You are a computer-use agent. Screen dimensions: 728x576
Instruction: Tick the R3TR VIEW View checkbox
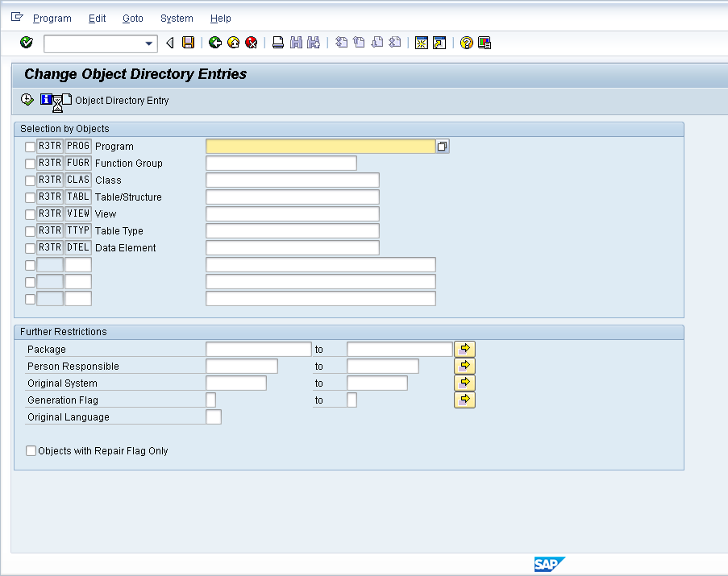click(x=30, y=214)
